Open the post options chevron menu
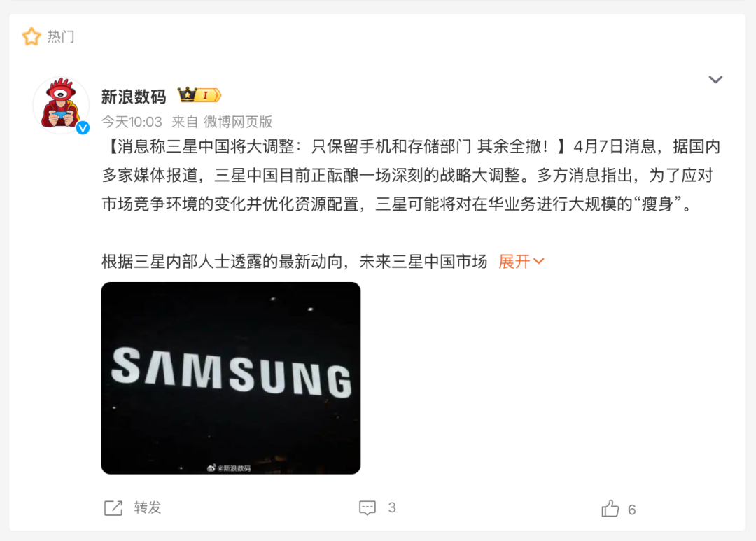The height and width of the screenshot is (541, 756). click(715, 80)
